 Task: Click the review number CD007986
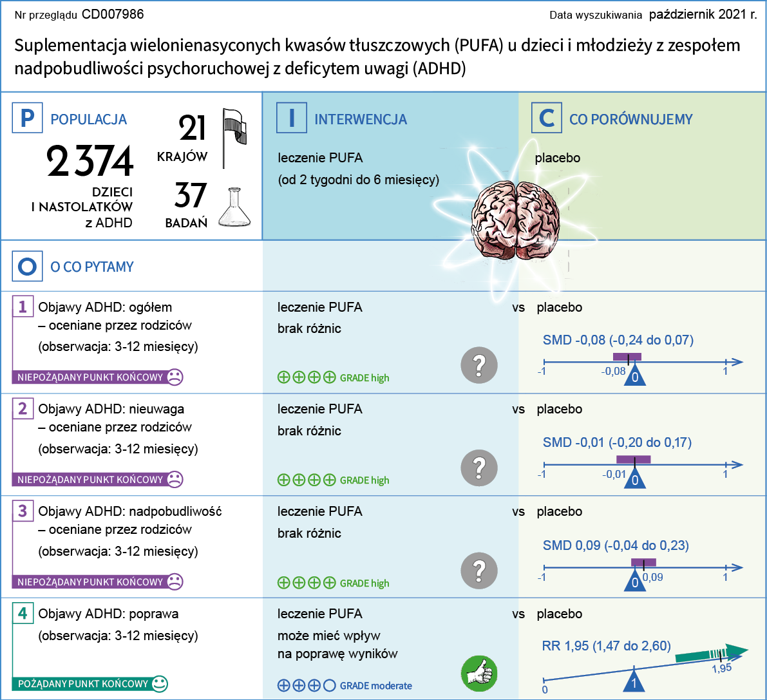coord(113,14)
